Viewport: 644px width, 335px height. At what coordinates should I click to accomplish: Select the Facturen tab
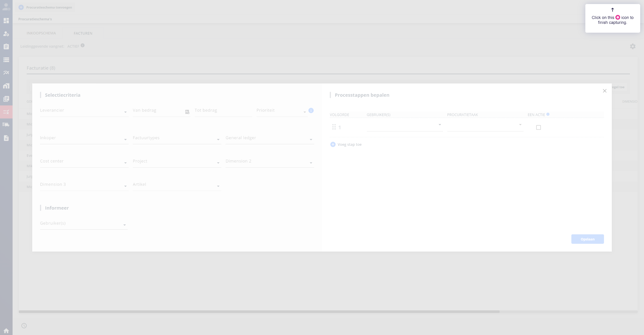click(x=83, y=33)
